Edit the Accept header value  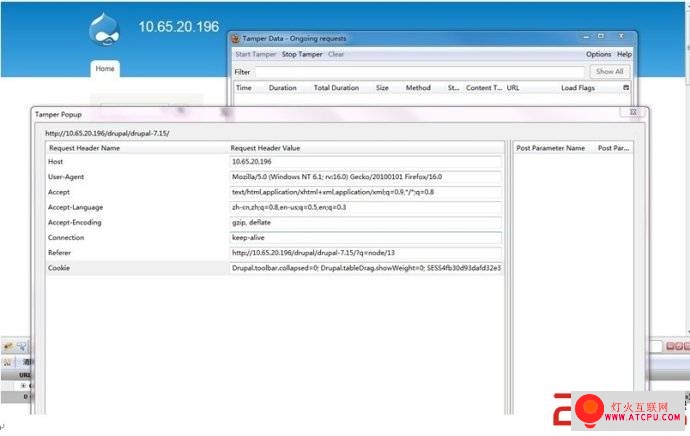tap(365, 192)
